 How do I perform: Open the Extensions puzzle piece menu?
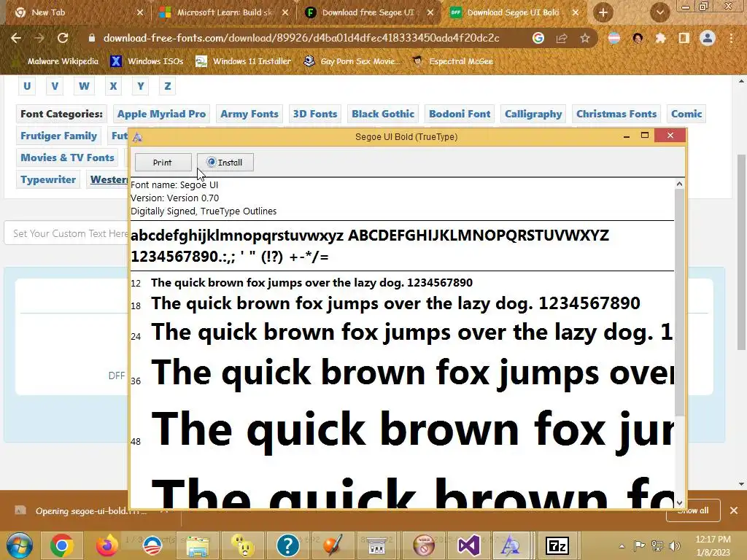(x=660, y=38)
